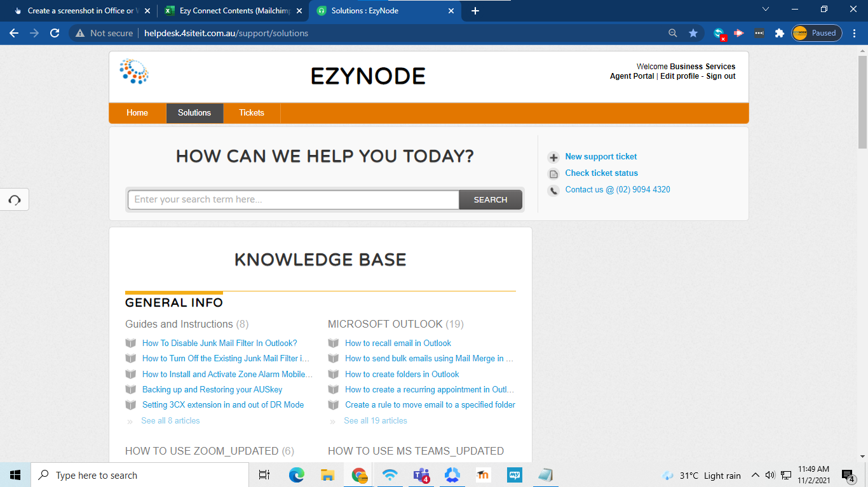Screen dimensions: 868x487
Task: Open the red video recorder extension
Action: tap(739, 33)
